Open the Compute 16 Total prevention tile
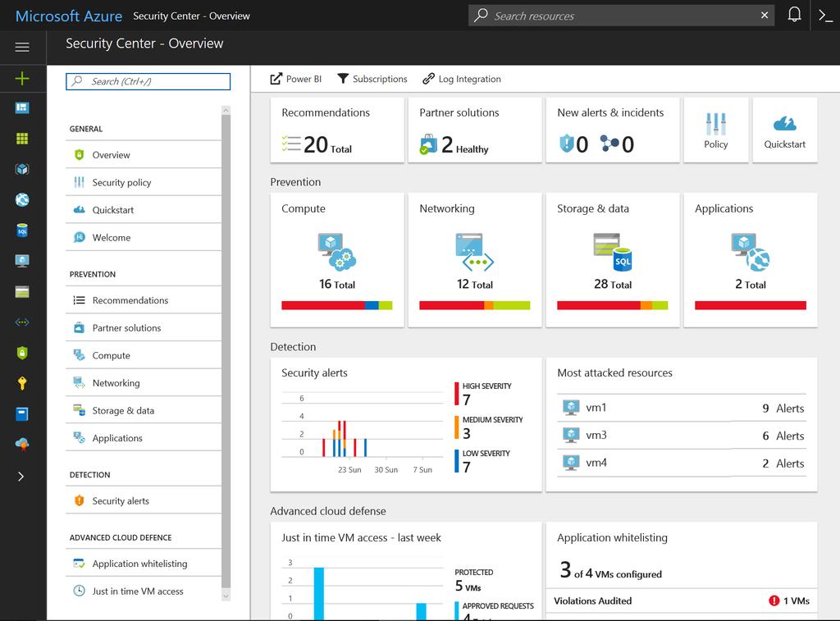 pyautogui.click(x=337, y=260)
